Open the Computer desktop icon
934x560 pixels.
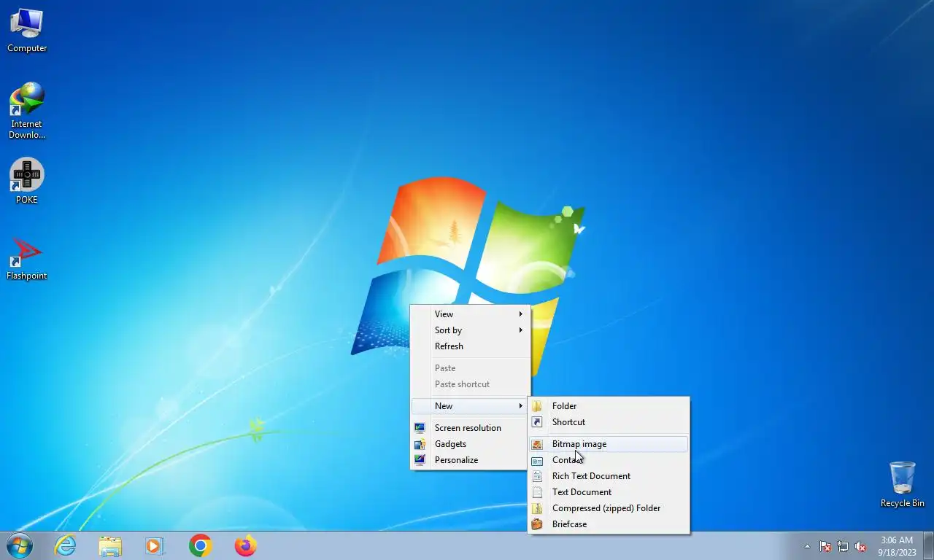tap(27, 31)
